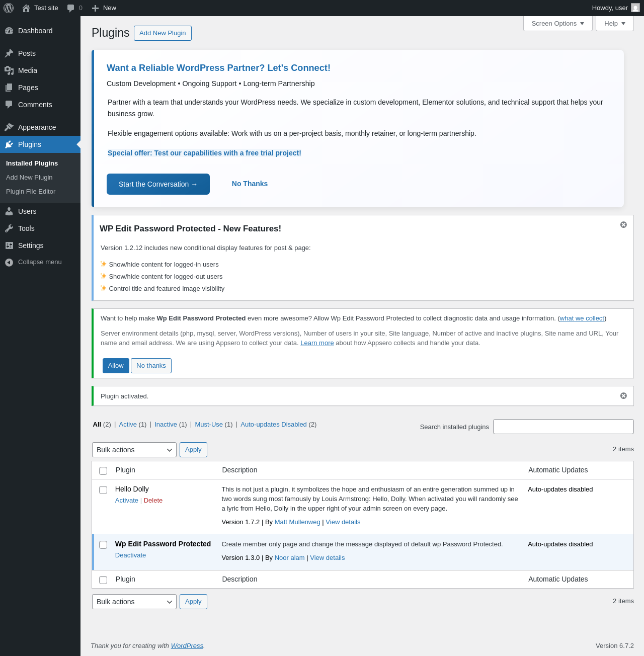Click the Comments bubble icon in sidebar

[x=9, y=105]
